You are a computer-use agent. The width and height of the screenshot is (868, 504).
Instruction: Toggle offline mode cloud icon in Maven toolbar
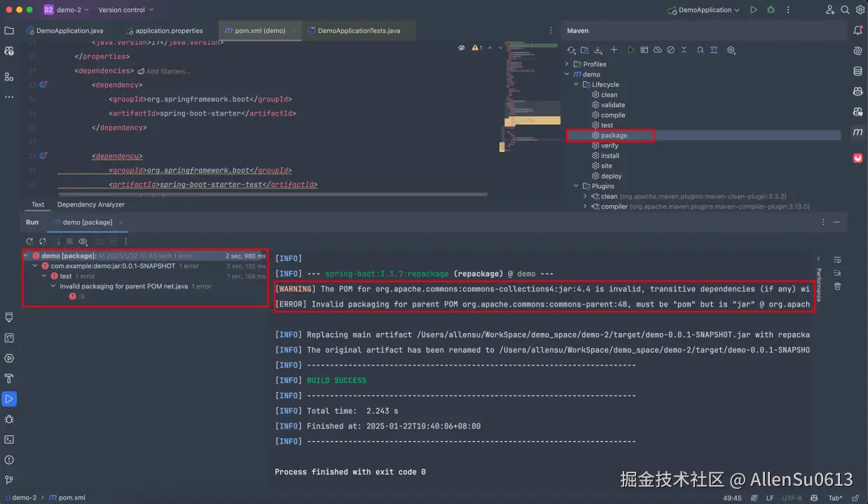coord(657,50)
